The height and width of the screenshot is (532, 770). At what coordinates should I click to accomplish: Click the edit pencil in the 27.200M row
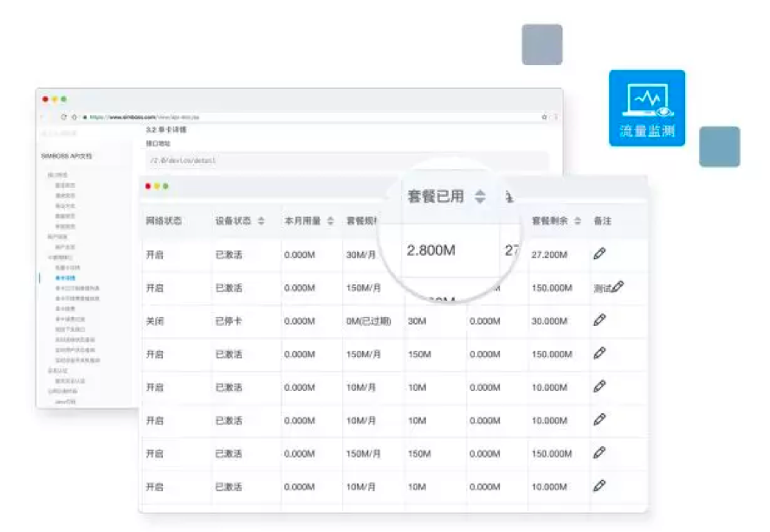tap(599, 254)
